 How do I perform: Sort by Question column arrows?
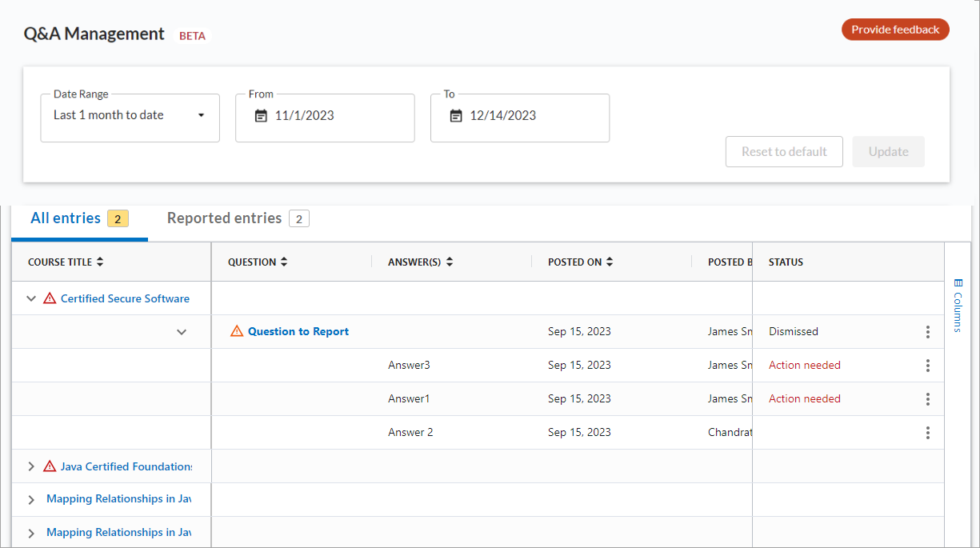(284, 262)
